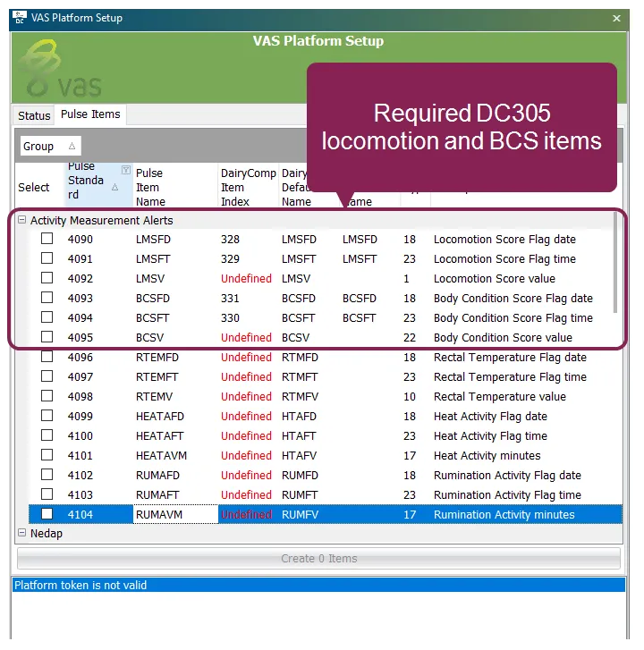
Task: Click the Heat Activity Flag time text
Action: tap(490, 436)
